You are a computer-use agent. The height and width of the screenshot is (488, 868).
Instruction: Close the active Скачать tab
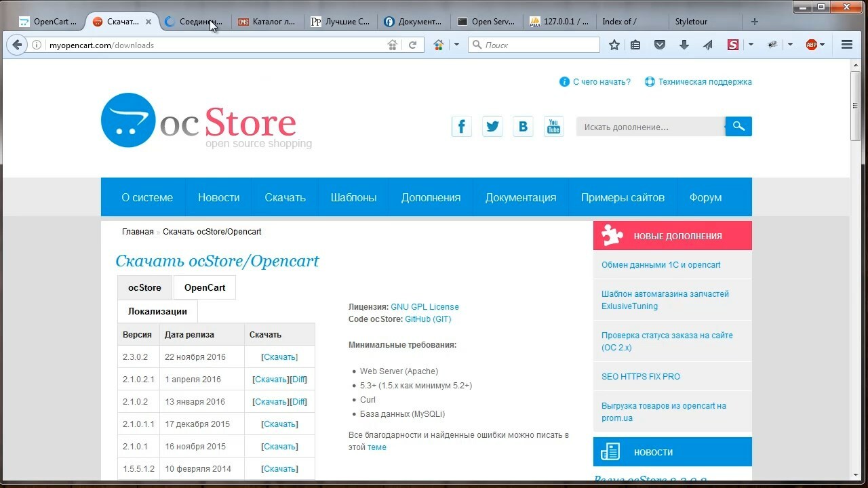pyautogui.click(x=149, y=22)
